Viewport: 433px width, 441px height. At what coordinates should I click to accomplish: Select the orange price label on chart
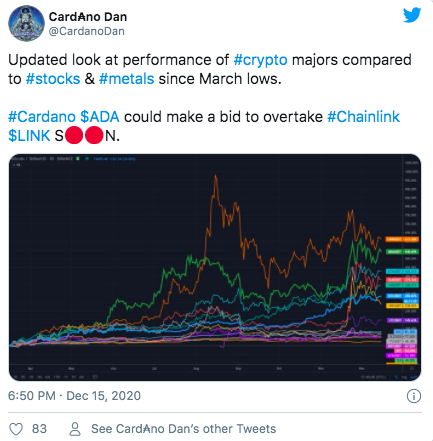pyautogui.click(x=402, y=239)
